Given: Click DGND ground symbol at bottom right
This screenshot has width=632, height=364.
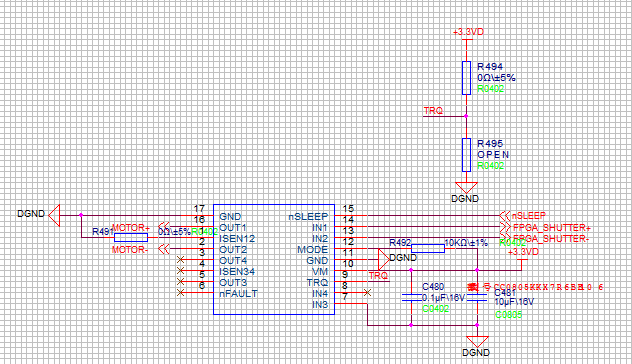Looking at the screenshot, I should click(477, 342).
